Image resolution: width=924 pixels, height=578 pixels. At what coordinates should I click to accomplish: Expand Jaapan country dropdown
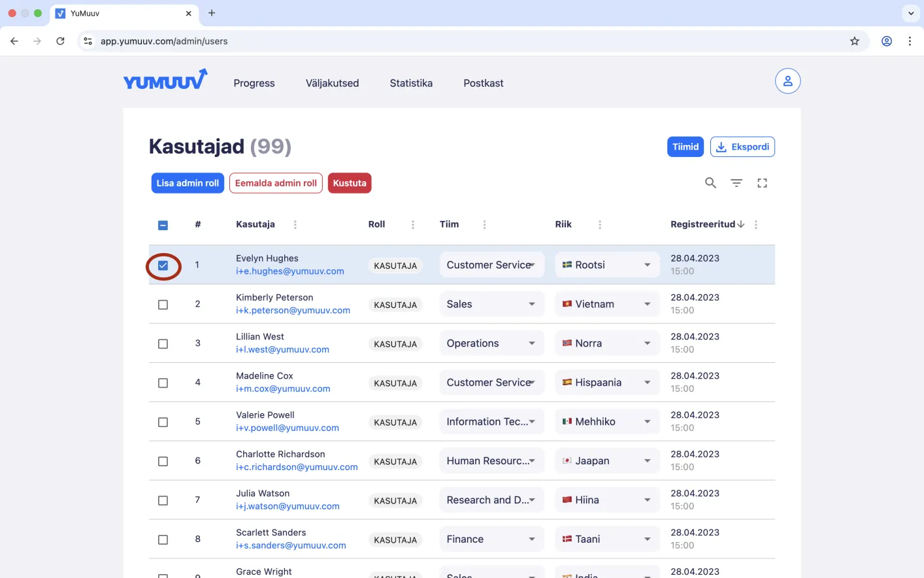click(x=607, y=461)
